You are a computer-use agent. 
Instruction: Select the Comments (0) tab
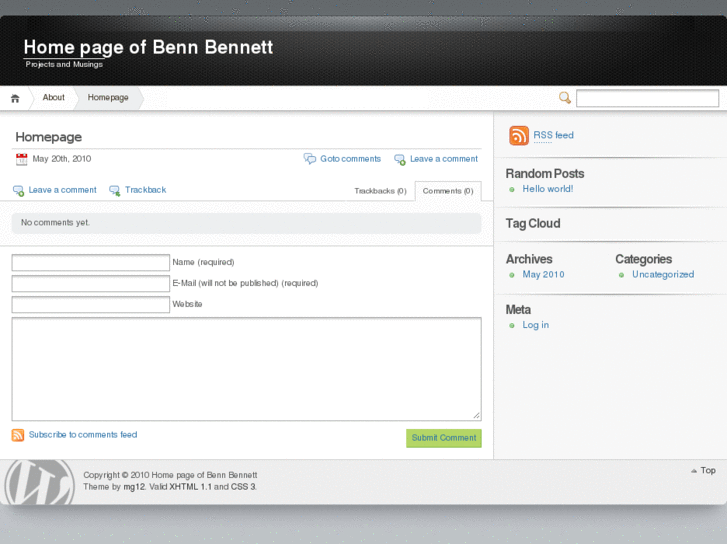tap(447, 191)
